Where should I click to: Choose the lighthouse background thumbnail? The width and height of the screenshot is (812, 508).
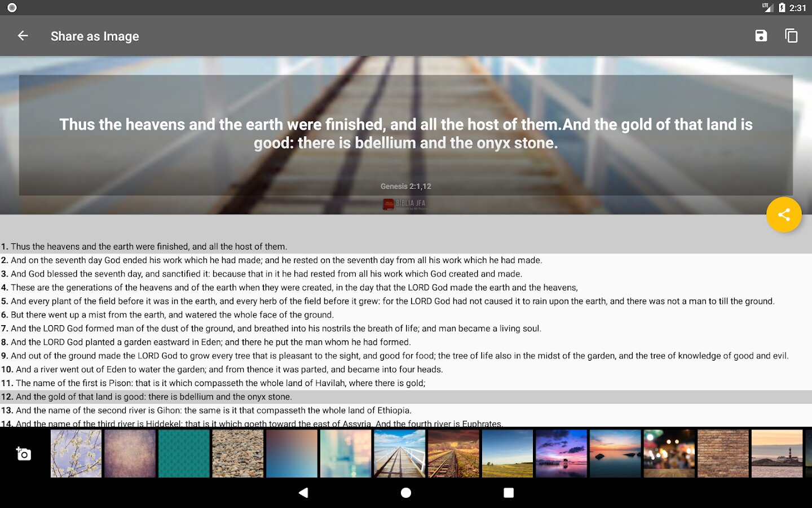(777, 454)
